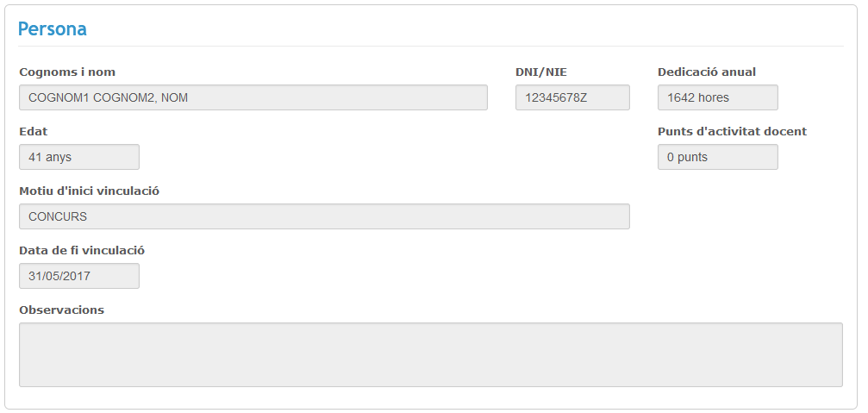Click the "CONCURS" value text
The image size is (868, 413).
58,216
